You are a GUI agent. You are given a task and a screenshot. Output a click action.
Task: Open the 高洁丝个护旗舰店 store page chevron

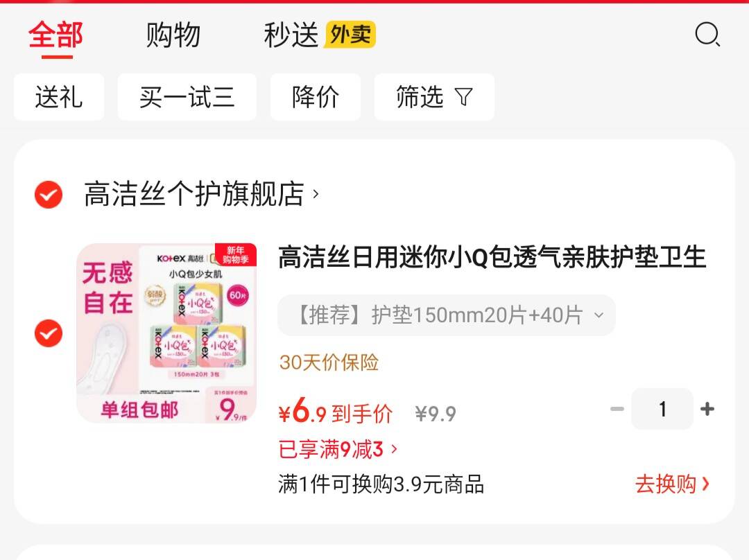click(x=316, y=194)
